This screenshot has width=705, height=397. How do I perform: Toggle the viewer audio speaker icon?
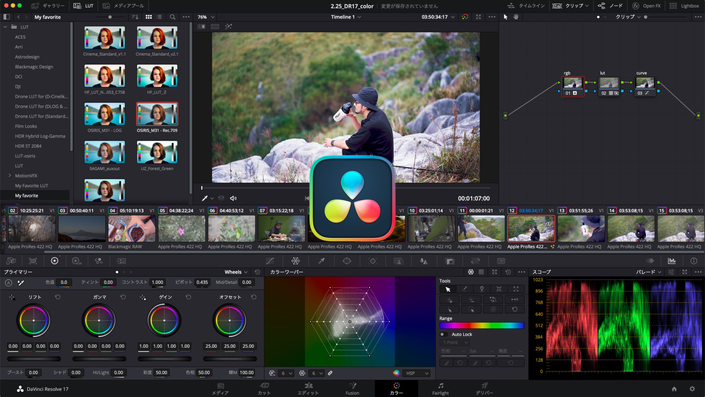tap(233, 198)
